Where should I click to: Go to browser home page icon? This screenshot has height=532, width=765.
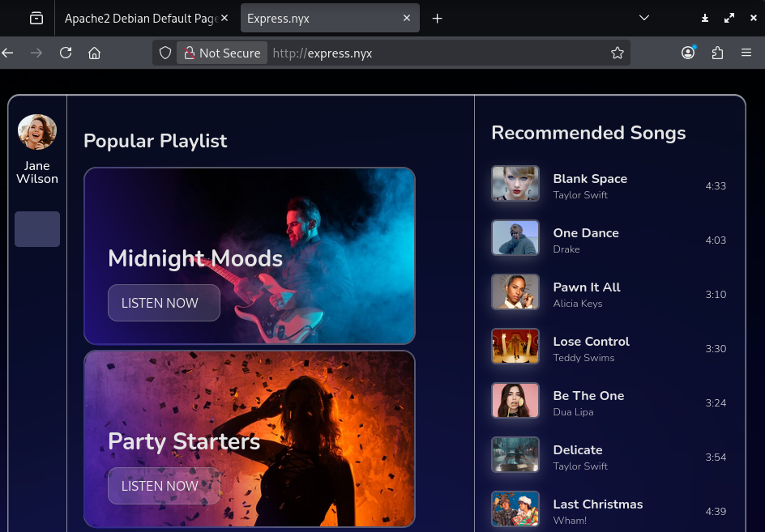pos(95,53)
